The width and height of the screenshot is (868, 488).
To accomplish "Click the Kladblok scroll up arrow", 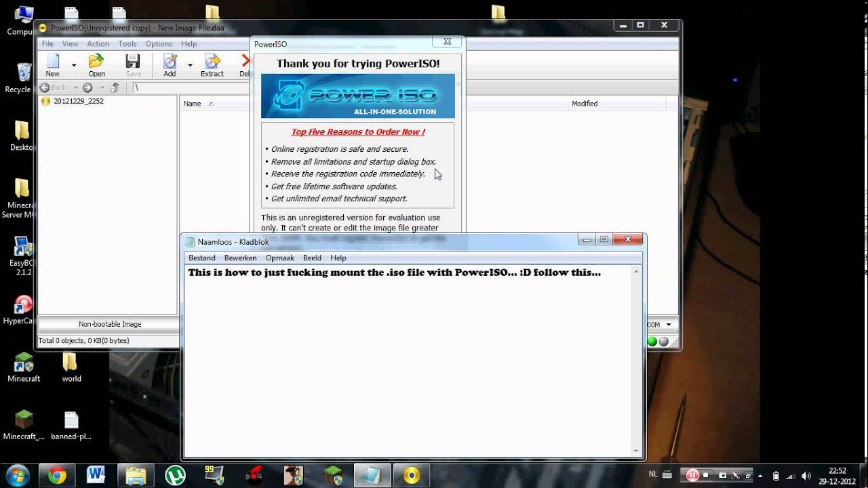I will click(636, 272).
